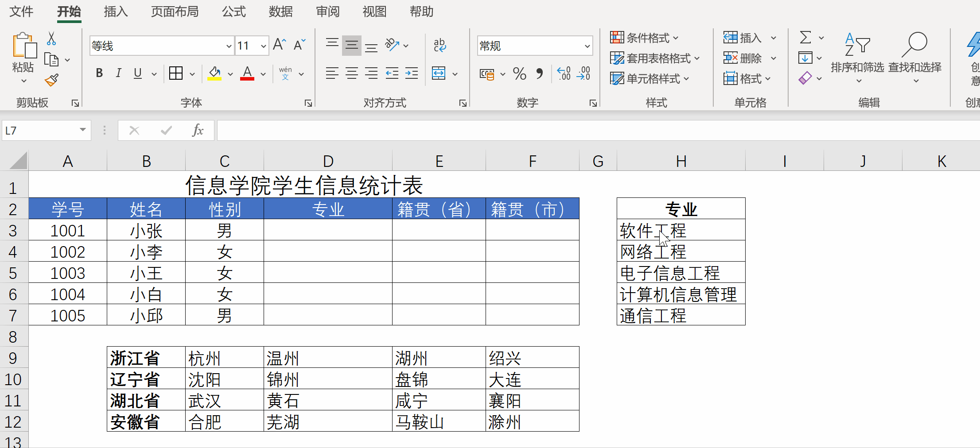
Task: Apply yellow fill color bucket
Action: click(214, 73)
